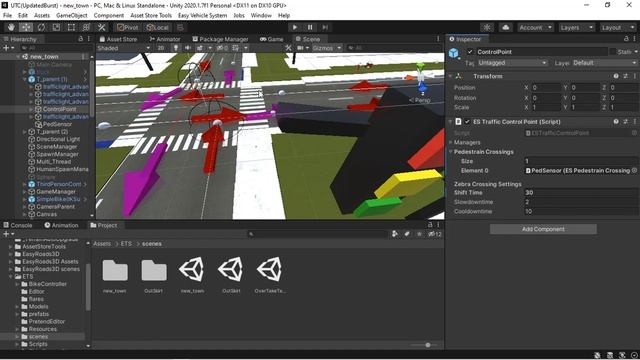The width and height of the screenshot is (640, 360).
Task: Expand the Managers section
Action: (451, 142)
